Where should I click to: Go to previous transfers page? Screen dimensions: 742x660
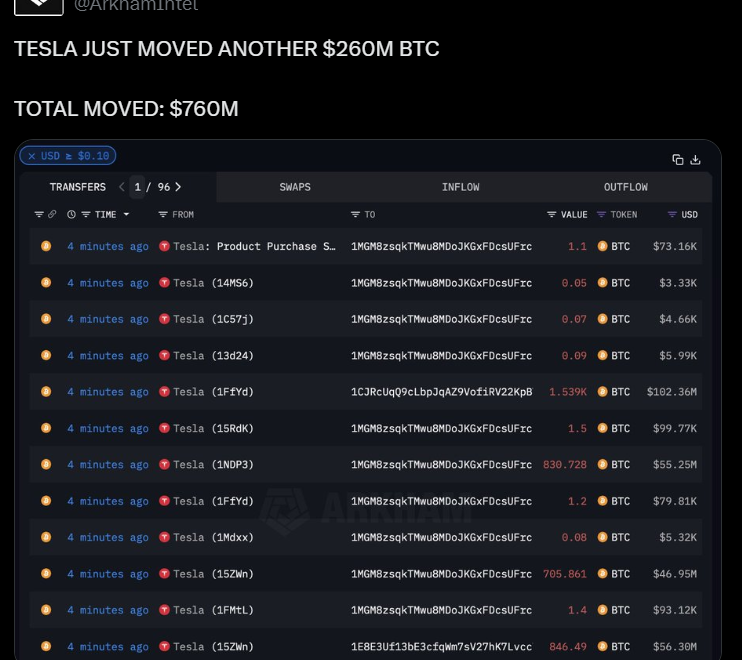(122, 187)
